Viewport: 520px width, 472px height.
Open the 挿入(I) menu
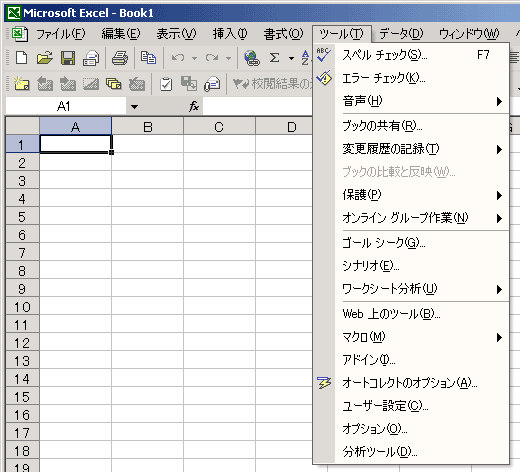coord(230,34)
